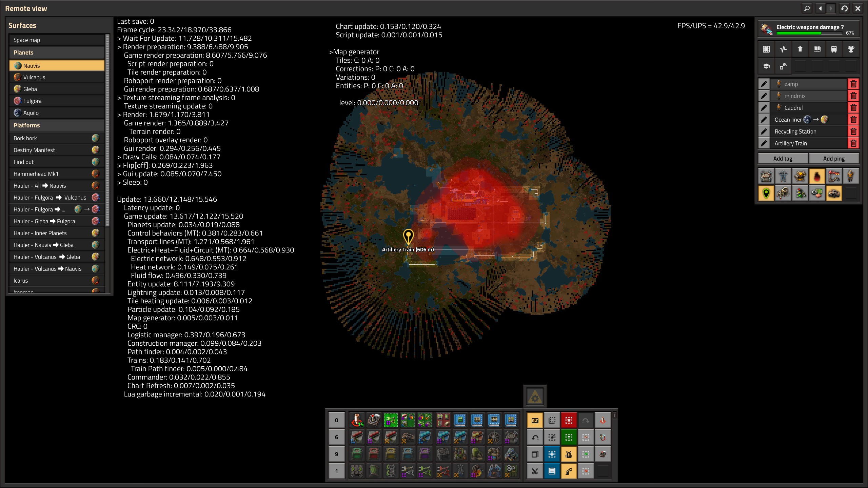Click the undo shortcut arrow
This screenshot has height=488, width=868.
click(535, 437)
